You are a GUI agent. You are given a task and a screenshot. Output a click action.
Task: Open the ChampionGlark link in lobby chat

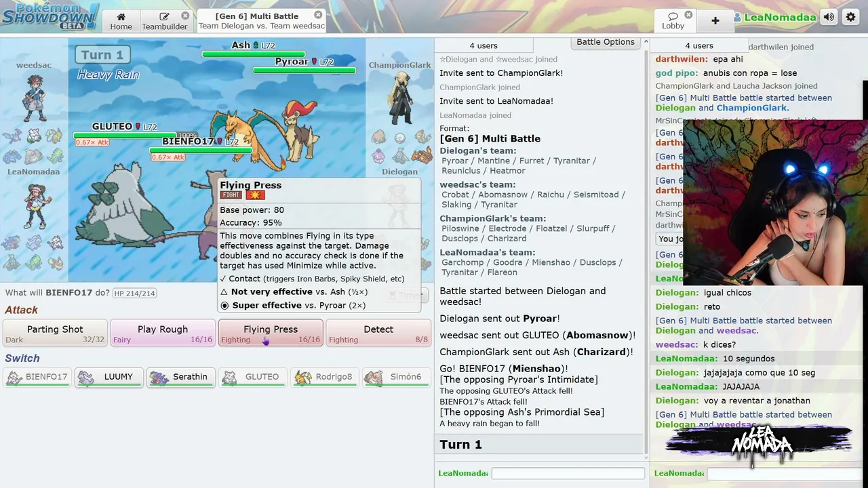click(751, 108)
